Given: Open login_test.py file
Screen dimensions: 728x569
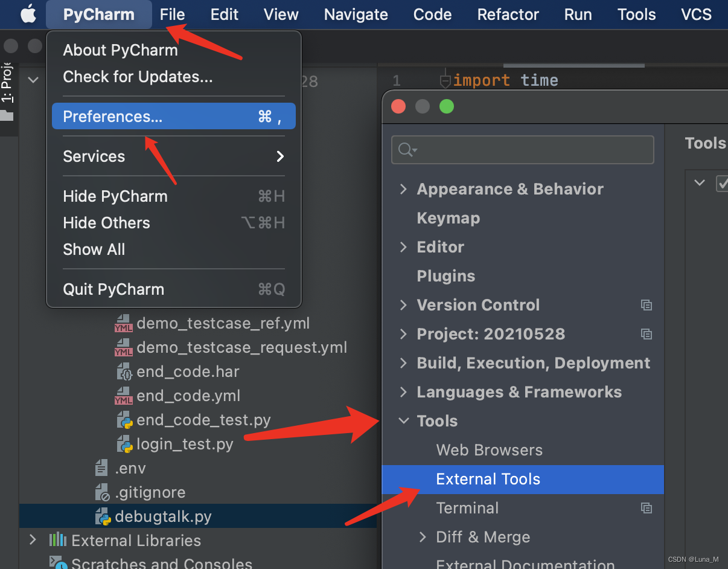Looking at the screenshot, I should coord(185,445).
